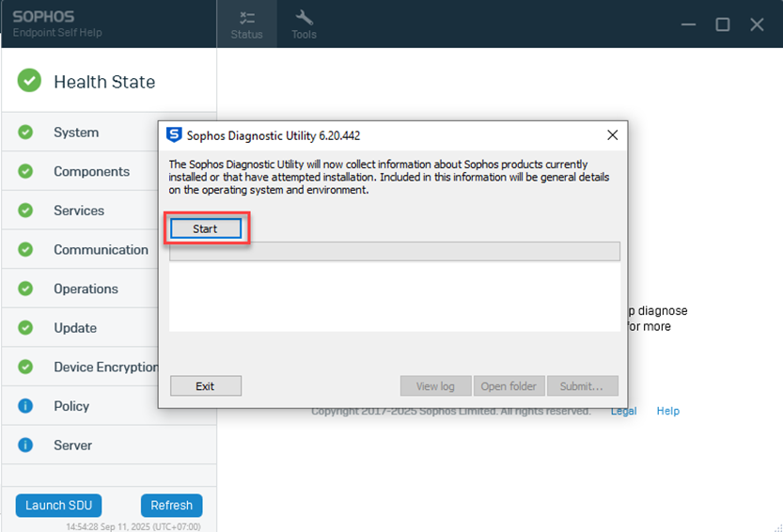
Task: Click the blue info icon next to Server
Action: pos(25,446)
